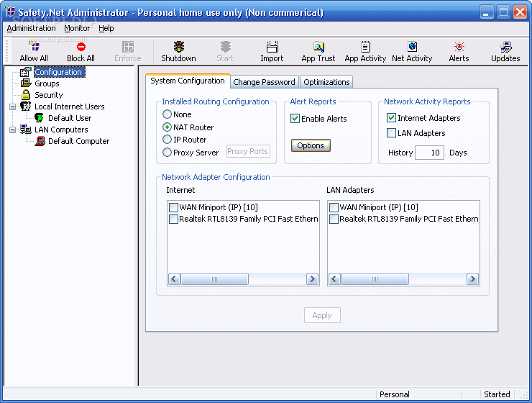The image size is (532, 403).
Task: Uncheck the Internet Adapters checkbox
Action: (391, 118)
